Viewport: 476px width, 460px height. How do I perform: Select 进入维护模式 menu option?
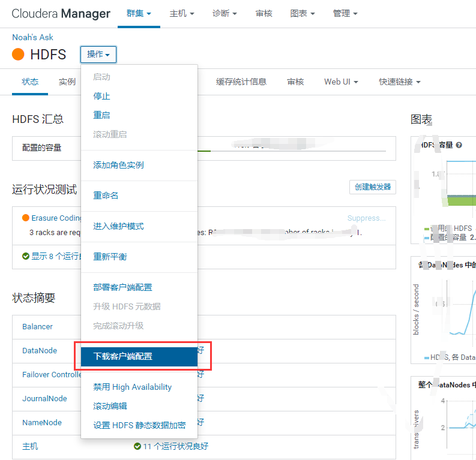pyautogui.click(x=139, y=226)
